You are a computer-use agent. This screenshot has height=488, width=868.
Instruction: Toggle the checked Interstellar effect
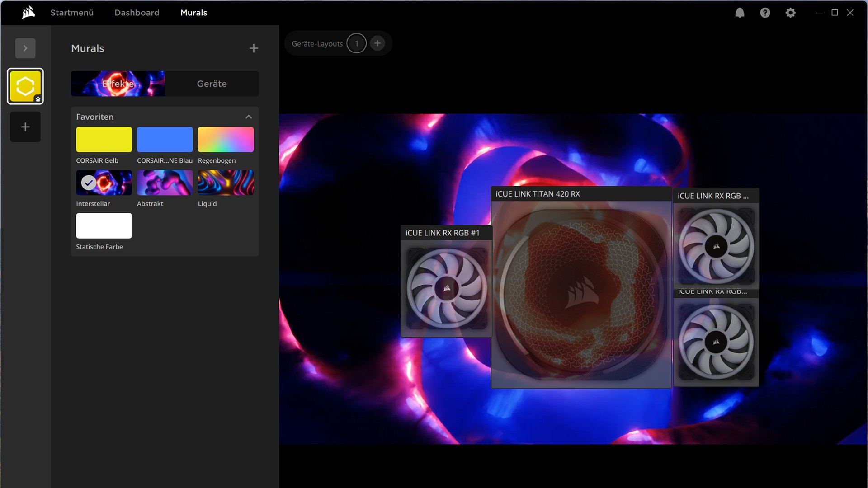(104, 183)
